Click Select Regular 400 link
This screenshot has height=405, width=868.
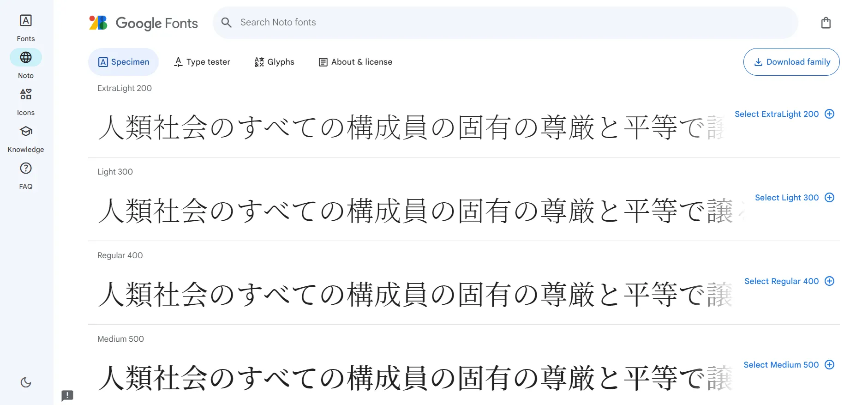coord(782,281)
